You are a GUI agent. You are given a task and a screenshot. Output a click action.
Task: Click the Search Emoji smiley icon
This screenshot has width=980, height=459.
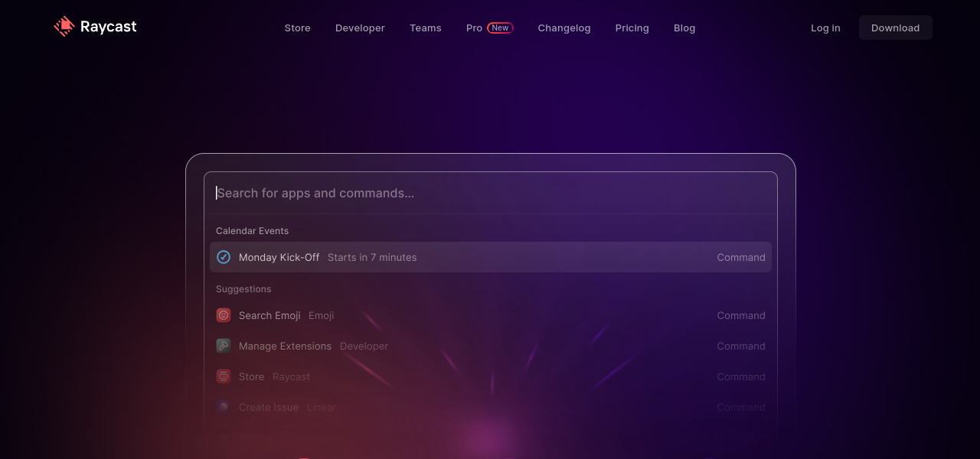(224, 315)
